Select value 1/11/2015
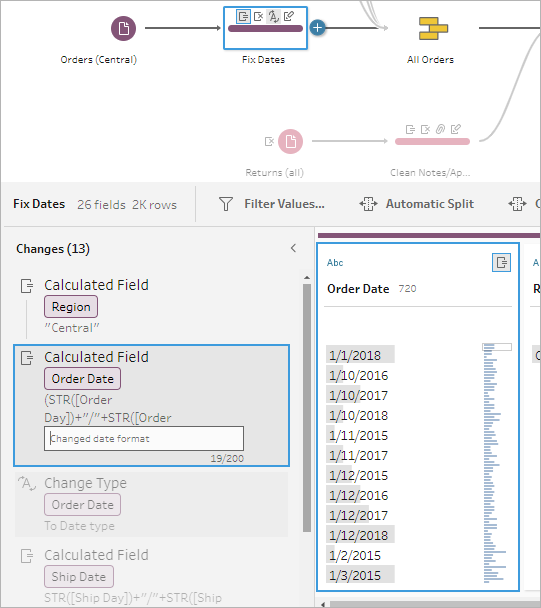541x608 pixels. coord(360,435)
